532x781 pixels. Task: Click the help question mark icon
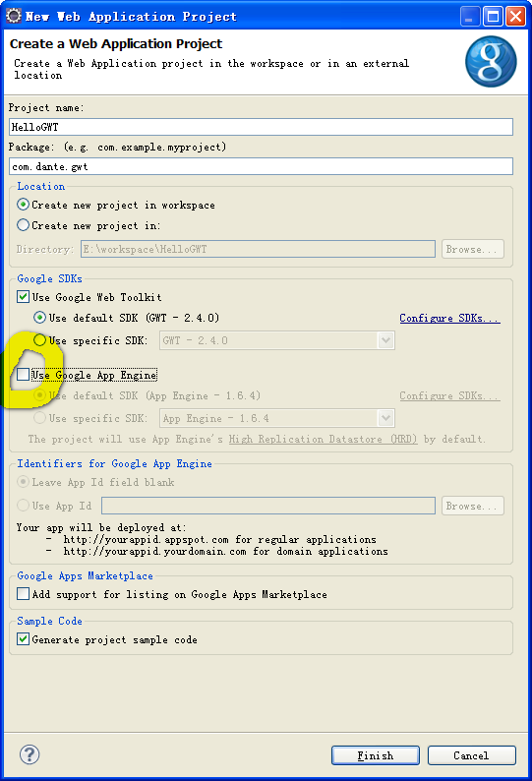[x=30, y=754]
